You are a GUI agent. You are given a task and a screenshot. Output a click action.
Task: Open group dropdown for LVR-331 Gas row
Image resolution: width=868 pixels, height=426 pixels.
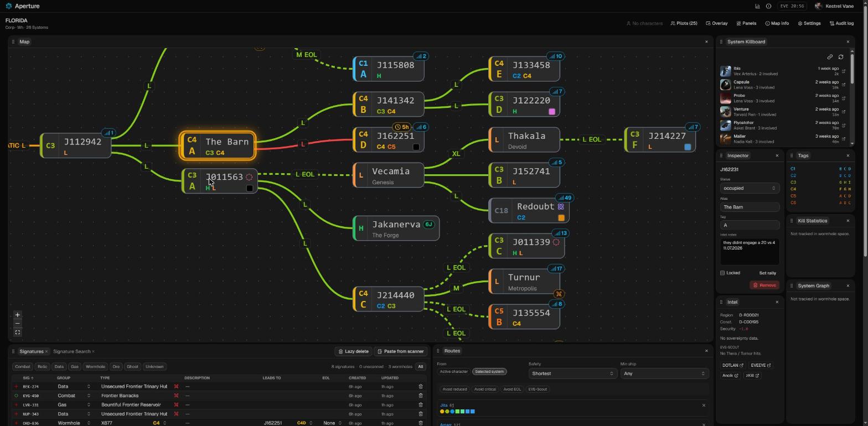pyautogui.click(x=74, y=405)
